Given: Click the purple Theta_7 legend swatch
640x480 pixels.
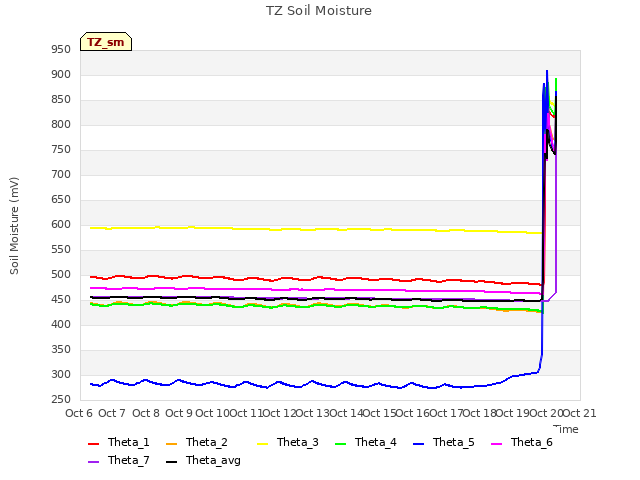Looking at the screenshot, I should coord(93,462).
